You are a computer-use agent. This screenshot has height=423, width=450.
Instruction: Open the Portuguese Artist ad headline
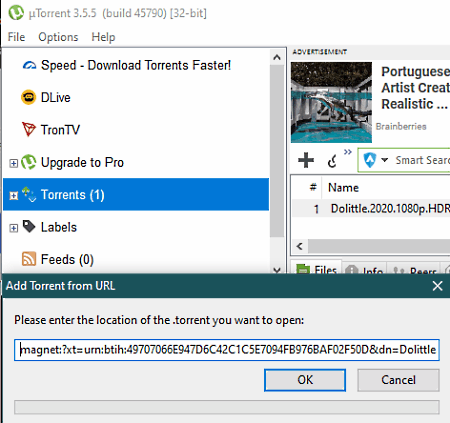click(x=415, y=88)
